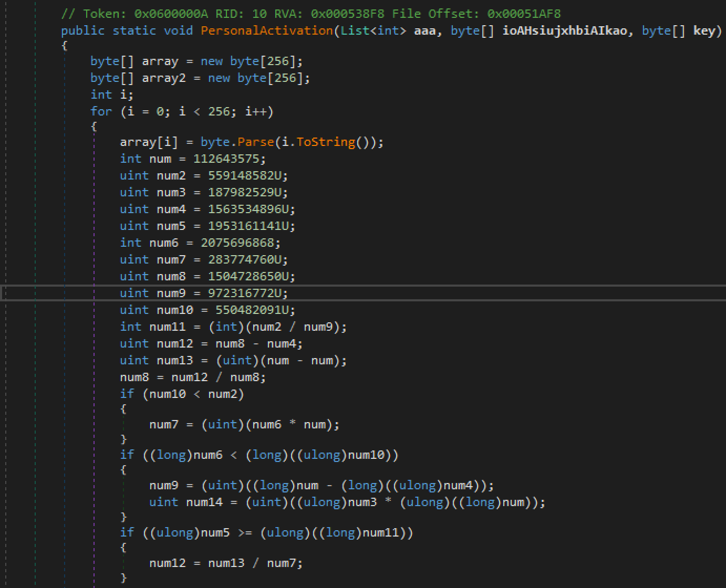This screenshot has width=726, height=588.
Task: Click the 'if (num10 < num2)' condition
Action: [193, 394]
